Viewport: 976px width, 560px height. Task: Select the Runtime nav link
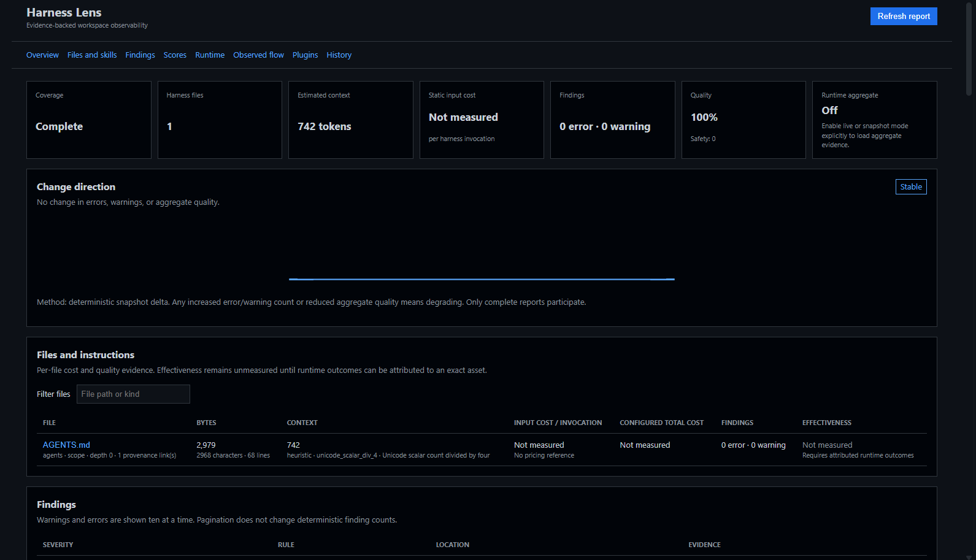(x=210, y=55)
